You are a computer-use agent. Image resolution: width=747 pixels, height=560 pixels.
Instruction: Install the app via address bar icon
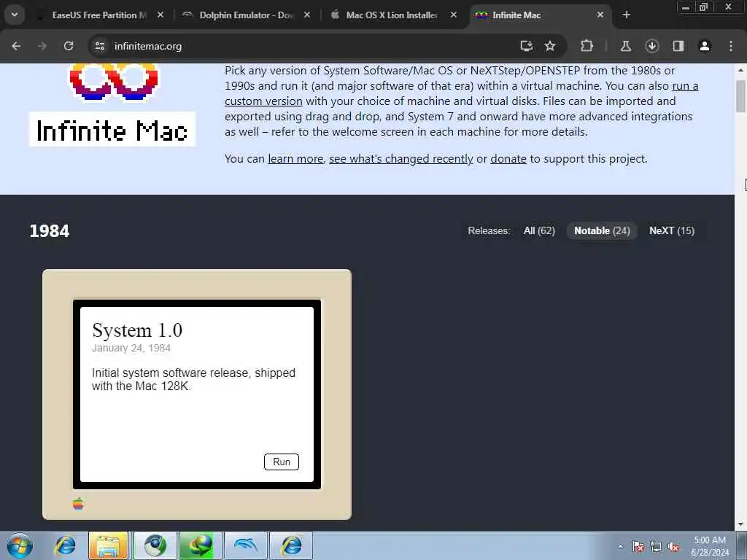pos(526,46)
